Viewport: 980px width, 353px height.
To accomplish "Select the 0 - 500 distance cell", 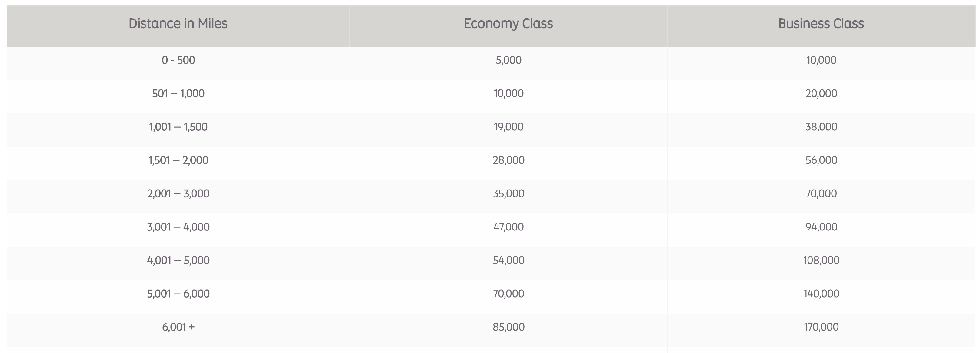I will point(178,60).
